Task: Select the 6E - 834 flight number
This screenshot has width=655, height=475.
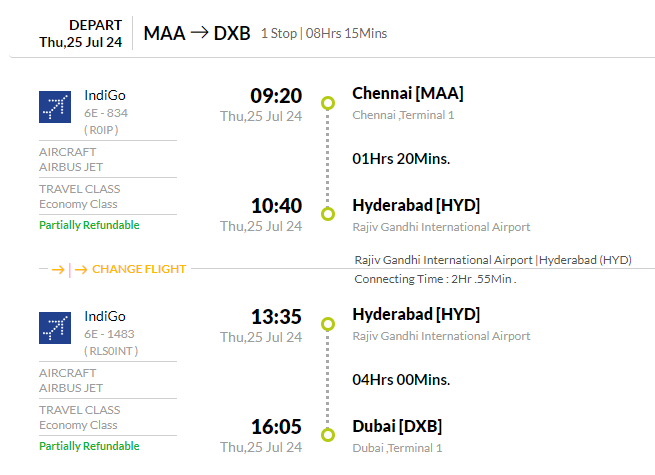Action: pyautogui.click(x=106, y=113)
